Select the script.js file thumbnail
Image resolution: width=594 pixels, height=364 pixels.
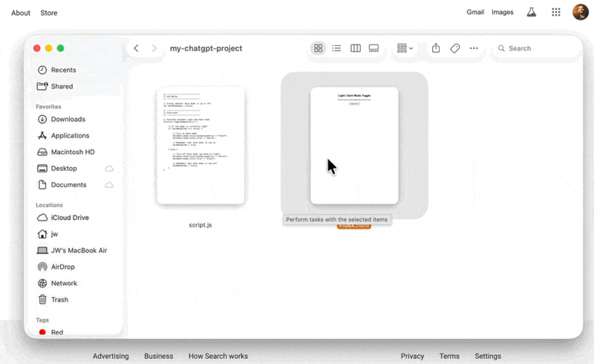[201, 145]
